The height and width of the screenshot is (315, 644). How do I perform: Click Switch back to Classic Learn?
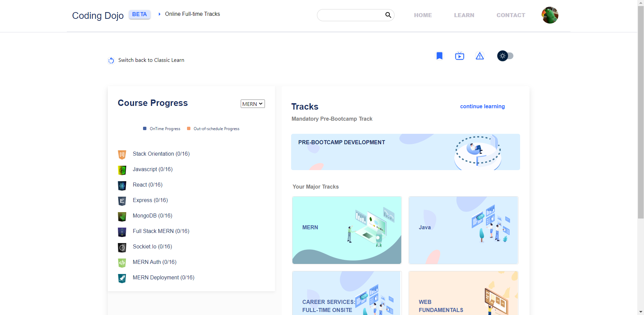click(x=151, y=60)
